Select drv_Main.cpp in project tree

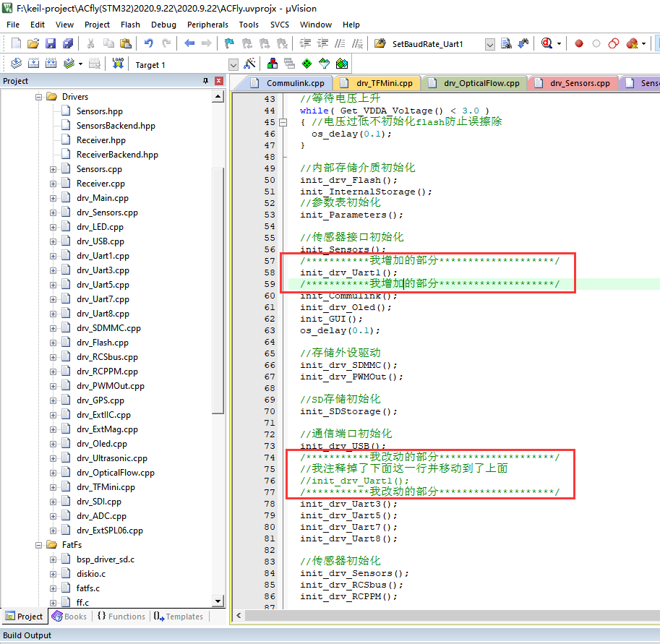pyautogui.click(x=102, y=198)
